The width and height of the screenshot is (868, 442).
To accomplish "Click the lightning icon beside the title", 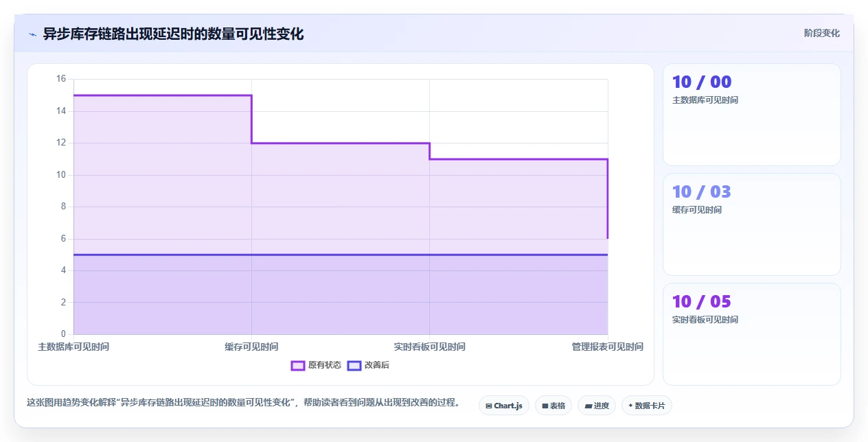I will tap(32, 34).
